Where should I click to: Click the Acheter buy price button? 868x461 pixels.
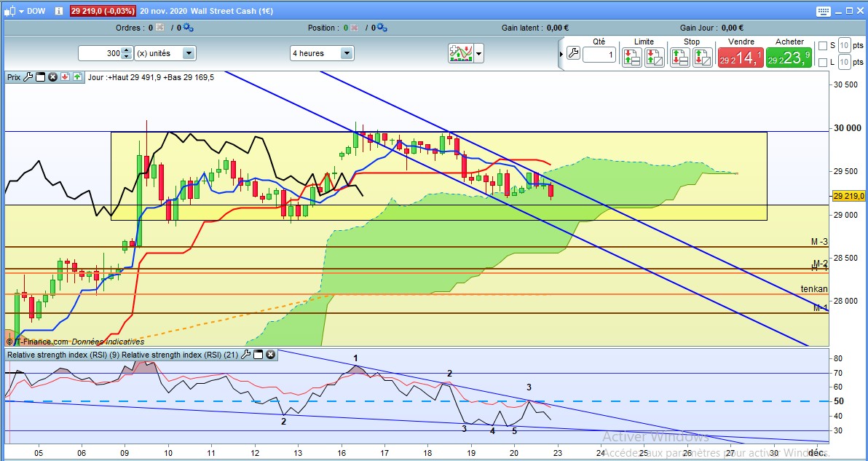789,58
